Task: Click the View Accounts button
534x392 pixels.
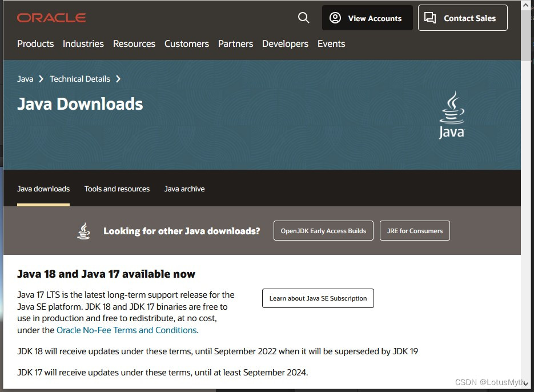Action: coord(367,18)
